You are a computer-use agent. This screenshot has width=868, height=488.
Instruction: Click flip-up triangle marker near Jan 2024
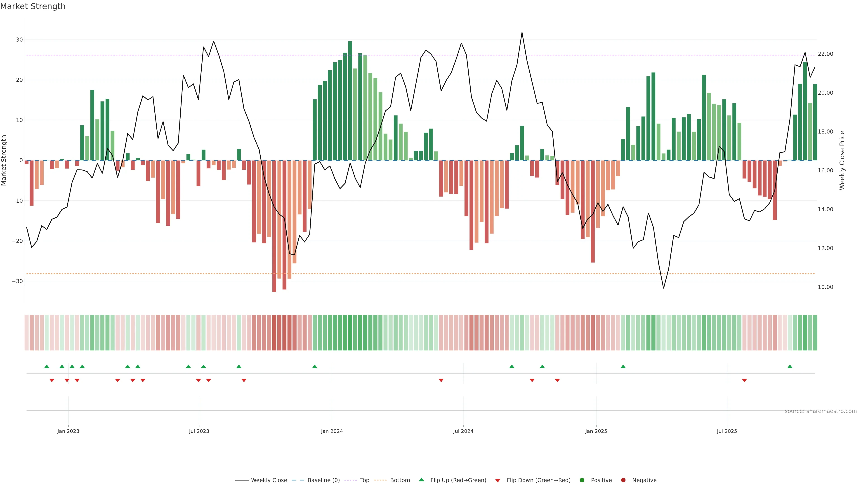point(315,366)
